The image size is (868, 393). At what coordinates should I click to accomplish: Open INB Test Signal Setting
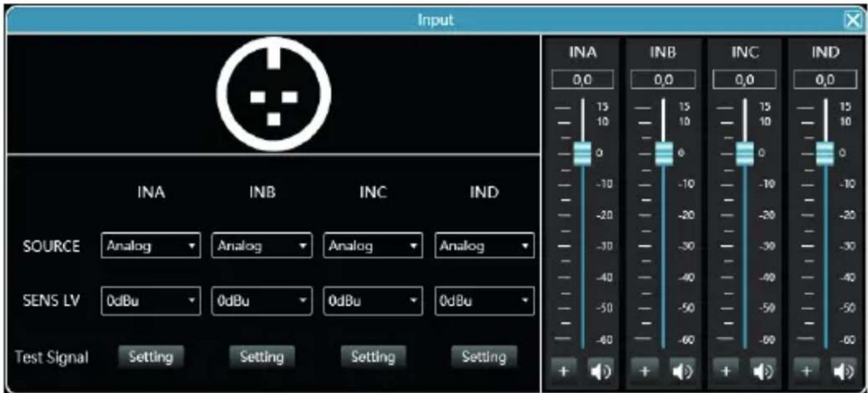tap(261, 357)
